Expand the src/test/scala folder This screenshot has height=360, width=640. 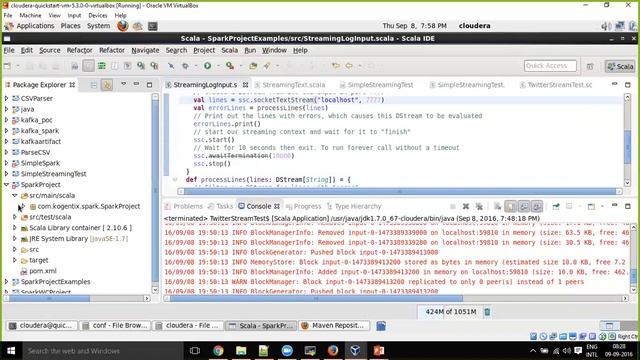click(x=15, y=217)
